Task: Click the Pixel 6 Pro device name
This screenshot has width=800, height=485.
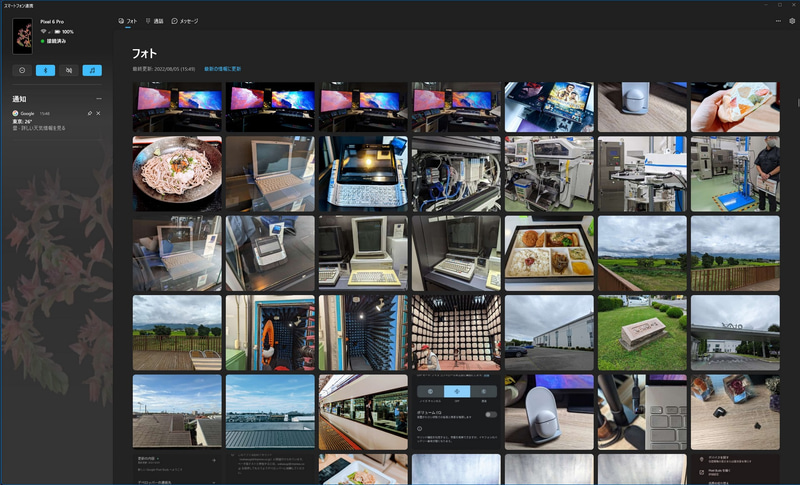Action: tap(52, 21)
